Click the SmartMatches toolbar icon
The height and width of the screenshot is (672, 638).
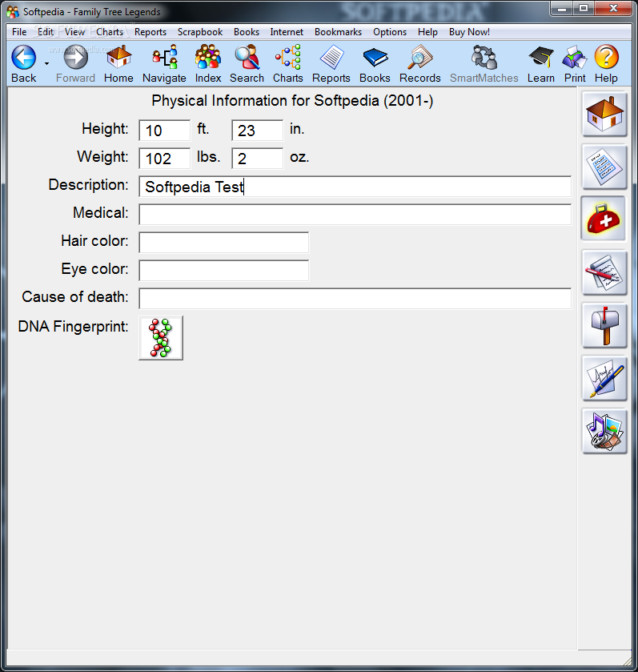point(484,58)
